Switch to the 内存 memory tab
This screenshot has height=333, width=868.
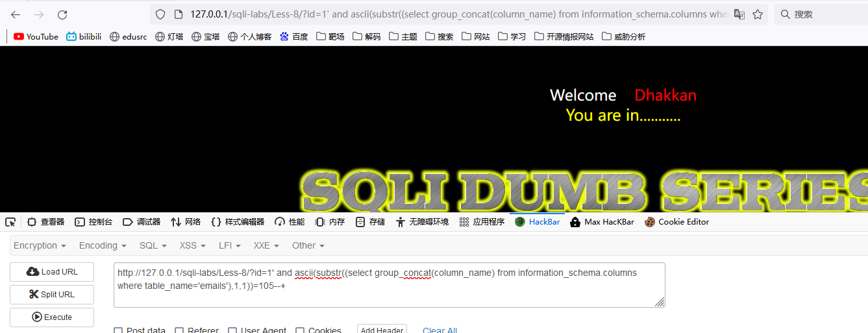(x=330, y=222)
